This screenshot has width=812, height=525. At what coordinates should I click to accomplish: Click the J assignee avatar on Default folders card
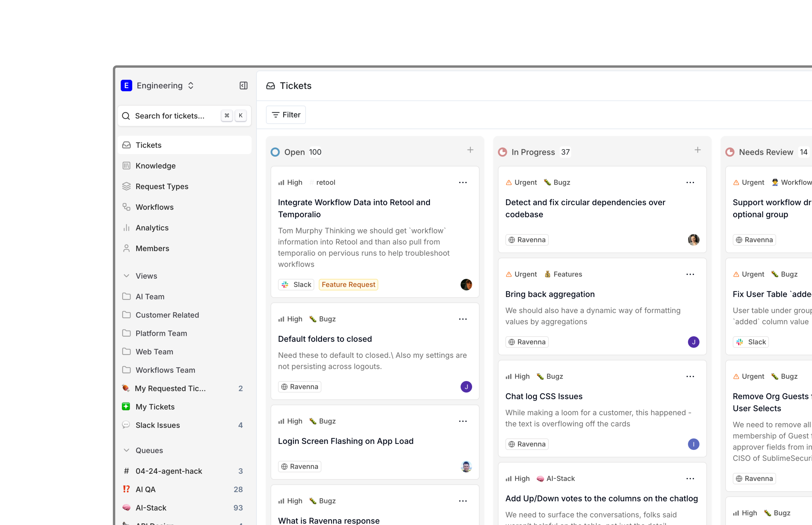pos(466,387)
